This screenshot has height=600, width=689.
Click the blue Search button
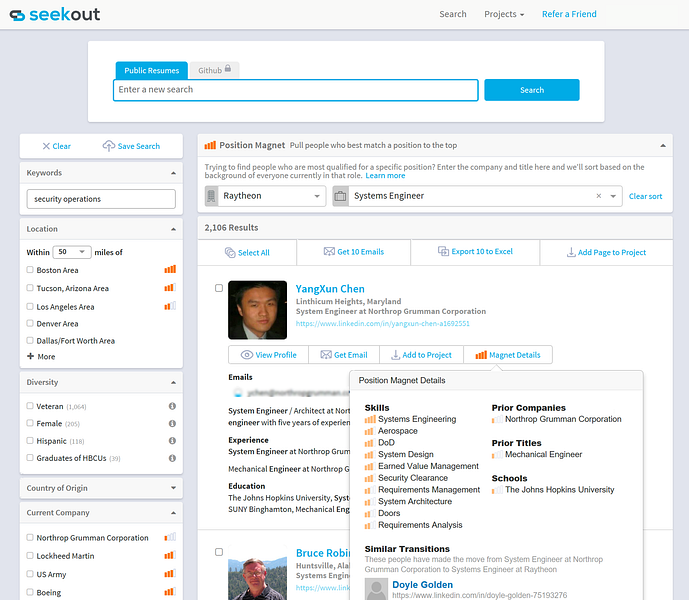click(x=532, y=90)
